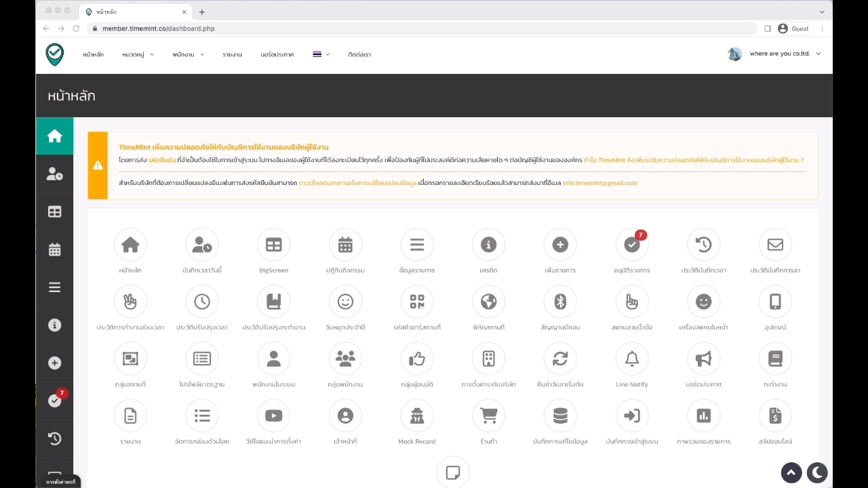
Task: Toggle dark mode with moon button
Action: [817, 472]
